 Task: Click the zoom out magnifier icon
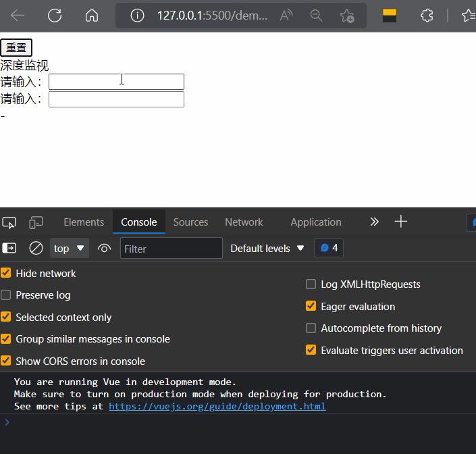[x=315, y=16]
